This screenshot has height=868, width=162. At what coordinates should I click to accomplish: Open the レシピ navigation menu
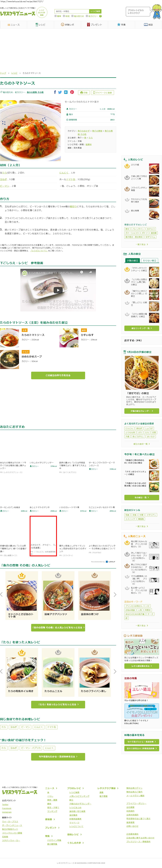[x=40, y=25]
